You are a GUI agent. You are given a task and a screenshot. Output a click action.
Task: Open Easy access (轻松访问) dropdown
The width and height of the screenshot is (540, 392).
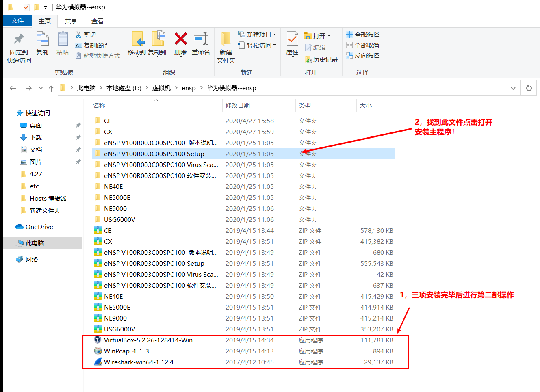coord(257,45)
